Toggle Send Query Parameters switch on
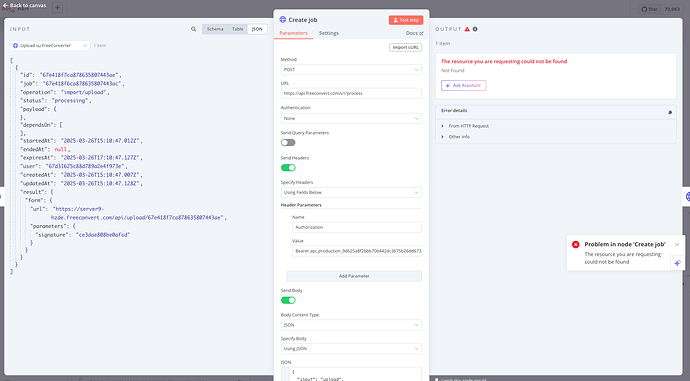The image size is (690, 381). (x=288, y=143)
